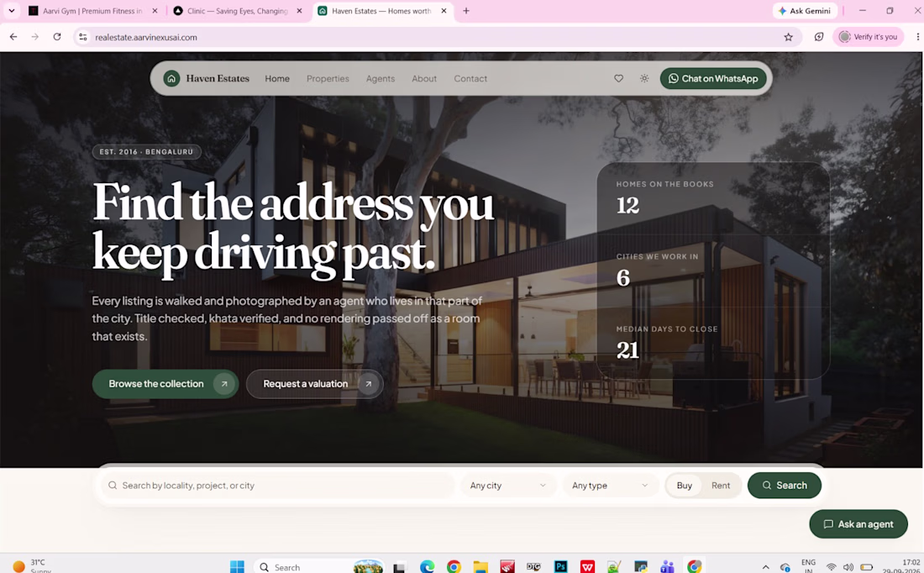The height and width of the screenshot is (573, 924).
Task: Open the WPS Office taskbar icon
Action: point(587,566)
